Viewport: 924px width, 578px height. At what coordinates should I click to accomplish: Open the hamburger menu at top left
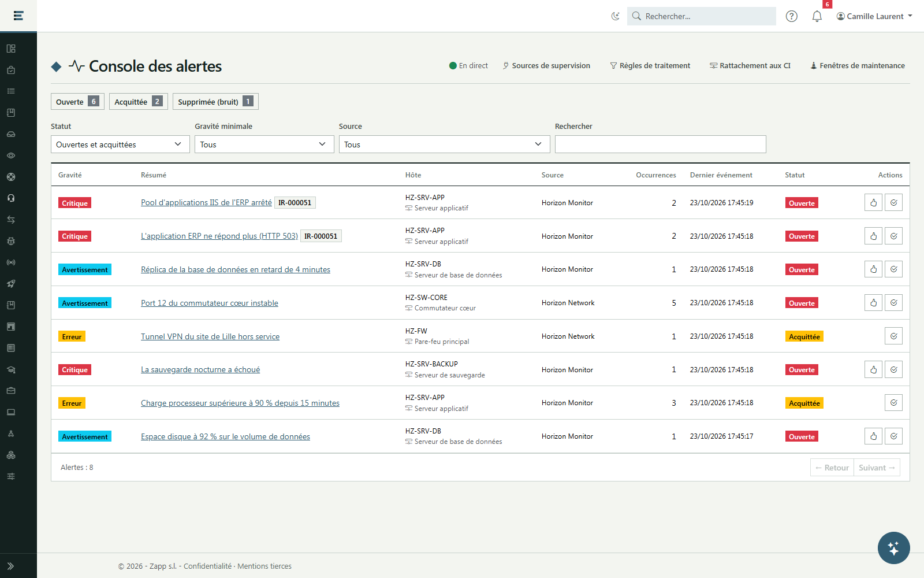(18, 16)
